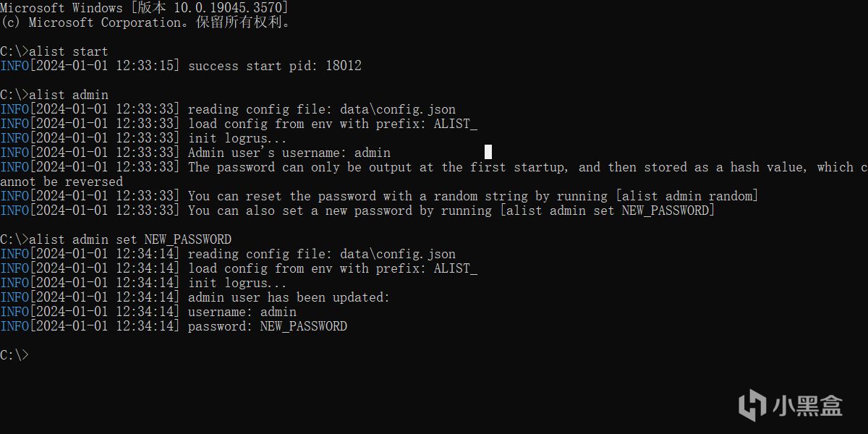
Task: Click the 小黑盒 watermark text
Action: coord(807,404)
